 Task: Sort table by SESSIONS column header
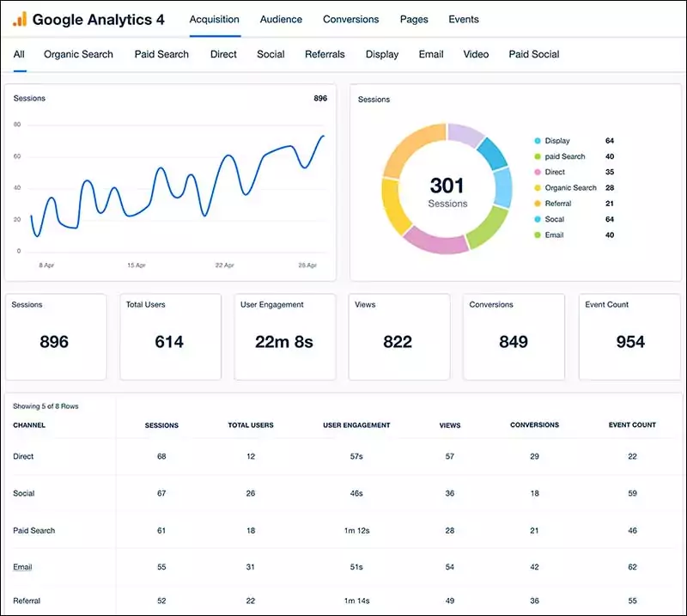(161, 425)
